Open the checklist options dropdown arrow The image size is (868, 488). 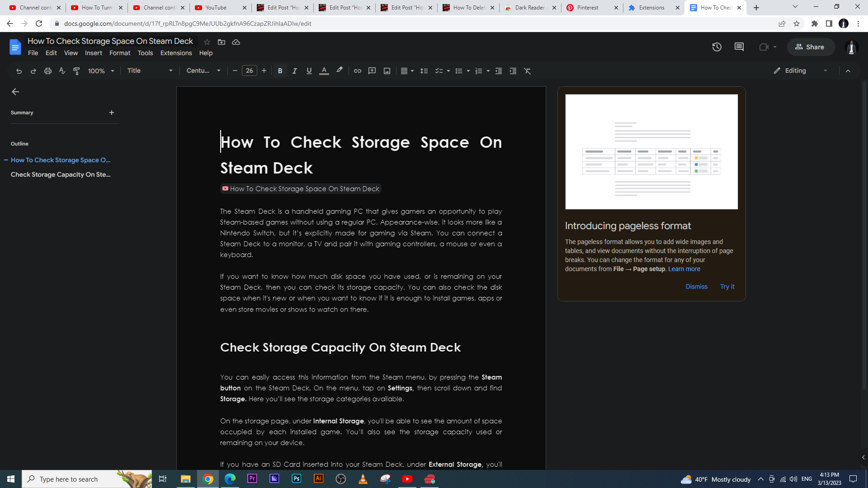point(448,71)
